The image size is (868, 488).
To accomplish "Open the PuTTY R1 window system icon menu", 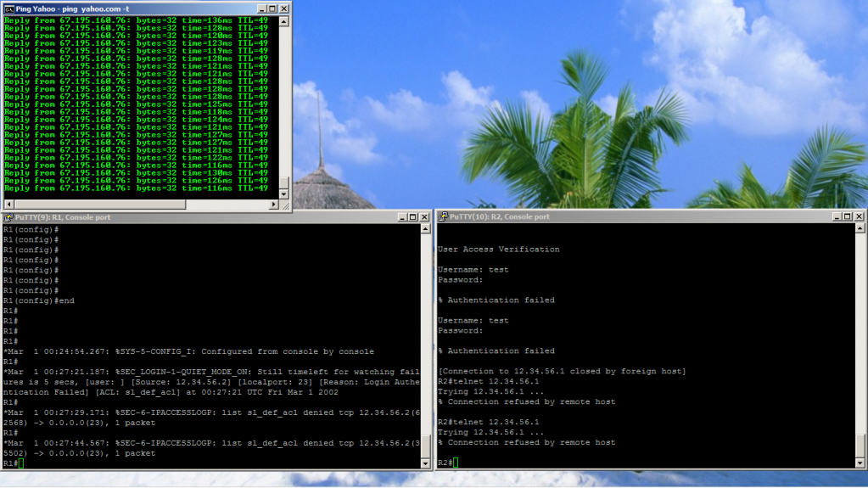I will pyautogui.click(x=8, y=218).
